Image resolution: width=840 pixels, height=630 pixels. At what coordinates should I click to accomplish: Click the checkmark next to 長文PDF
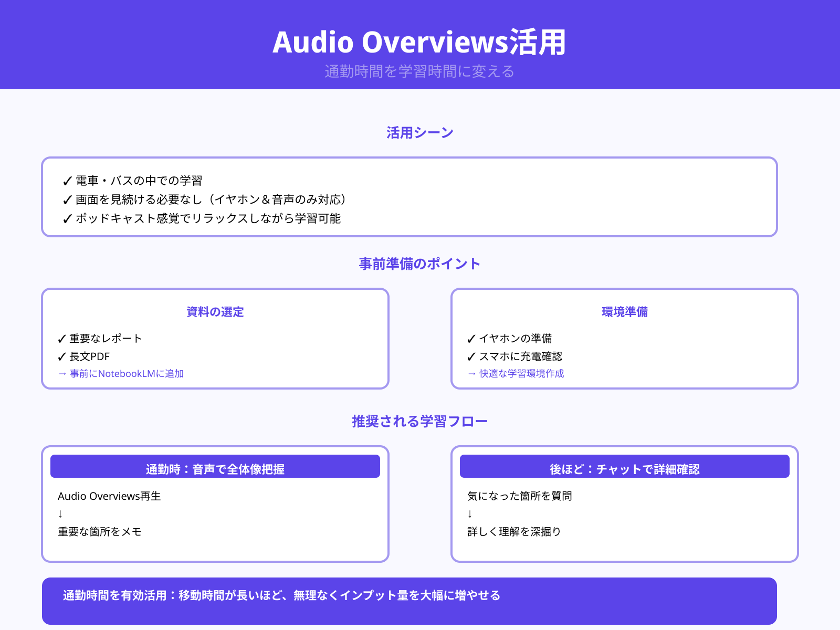61,356
